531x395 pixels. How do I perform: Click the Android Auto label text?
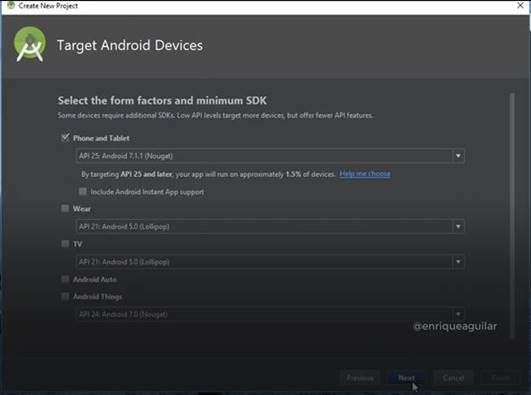[95, 279]
